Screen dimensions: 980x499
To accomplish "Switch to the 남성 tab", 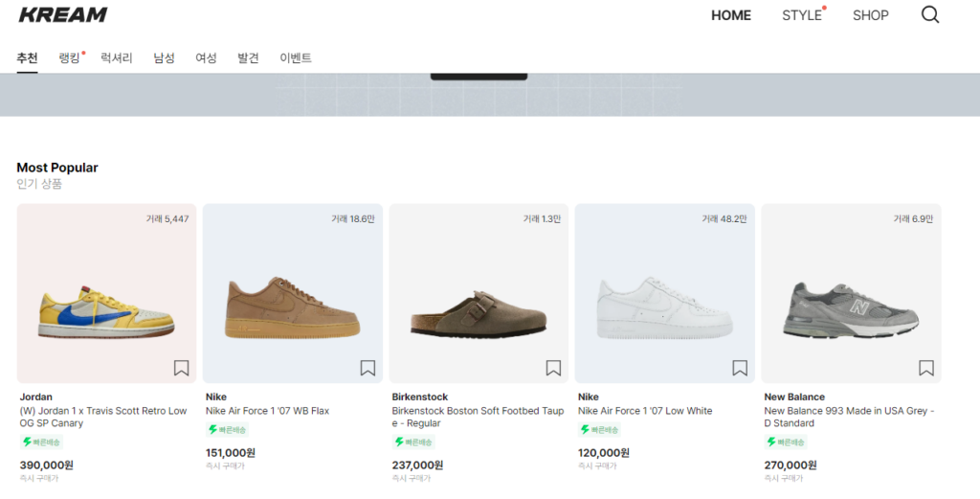I will click(164, 58).
